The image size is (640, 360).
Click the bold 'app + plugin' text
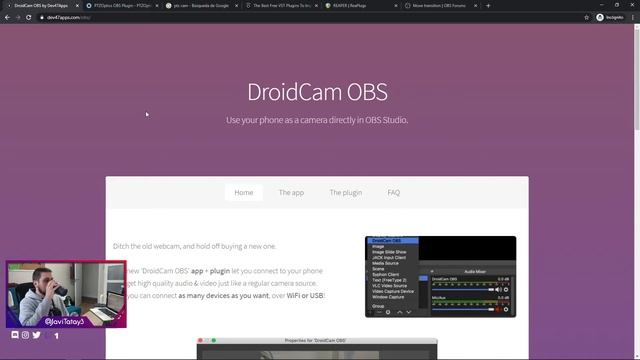click(x=210, y=271)
